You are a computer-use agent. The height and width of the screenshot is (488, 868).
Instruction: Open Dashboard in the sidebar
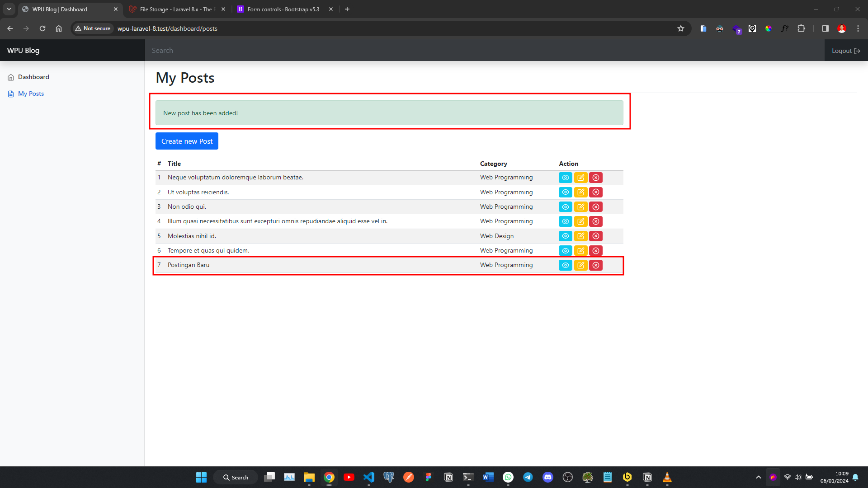tap(33, 77)
